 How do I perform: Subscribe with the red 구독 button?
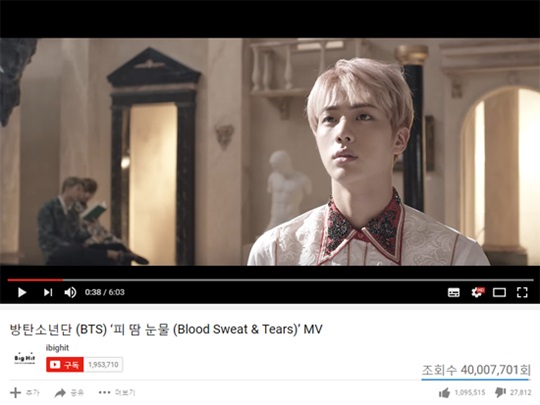click(x=65, y=365)
